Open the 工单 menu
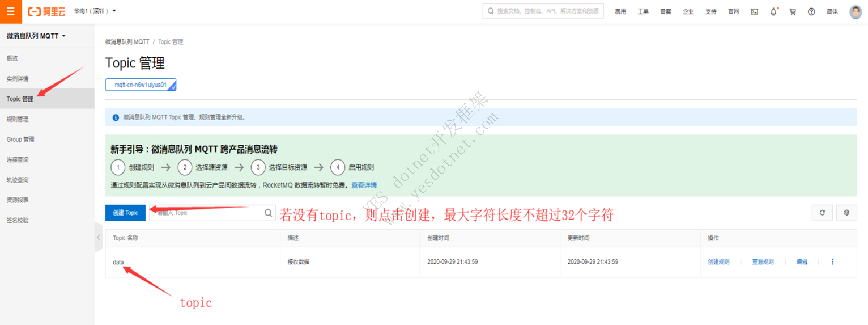 pyautogui.click(x=643, y=11)
